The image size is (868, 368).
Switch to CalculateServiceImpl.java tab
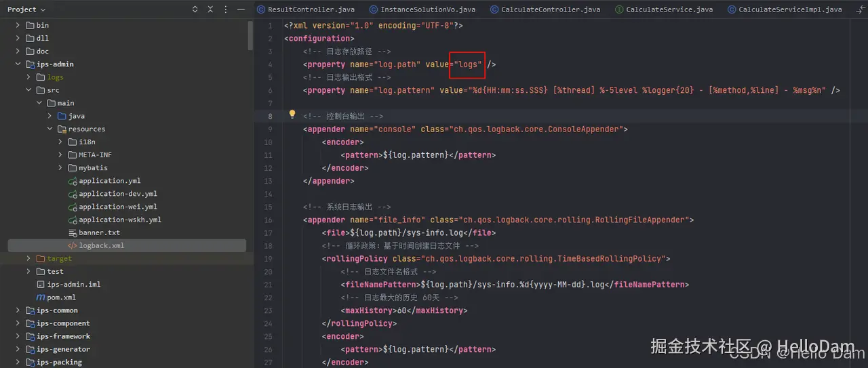tap(784, 9)
